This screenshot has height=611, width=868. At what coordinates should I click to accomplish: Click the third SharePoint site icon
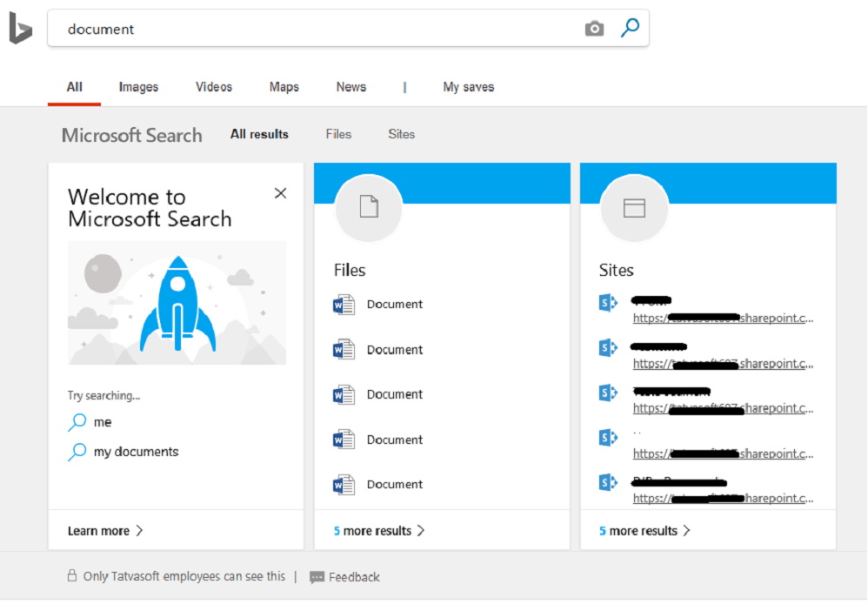(x=608, y=393)
